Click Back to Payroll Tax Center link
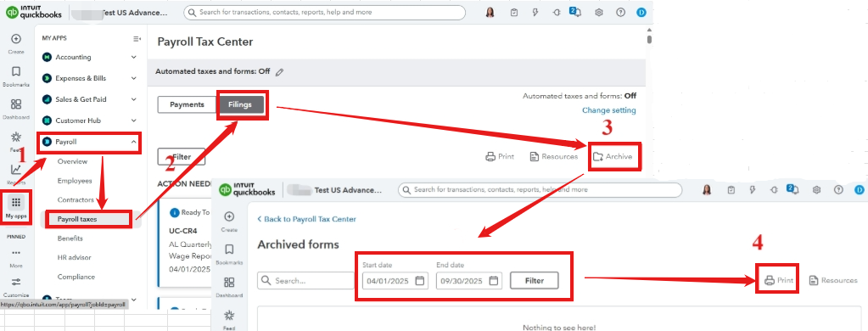Viewport: 868px width, 331px height. coord(306,219)
